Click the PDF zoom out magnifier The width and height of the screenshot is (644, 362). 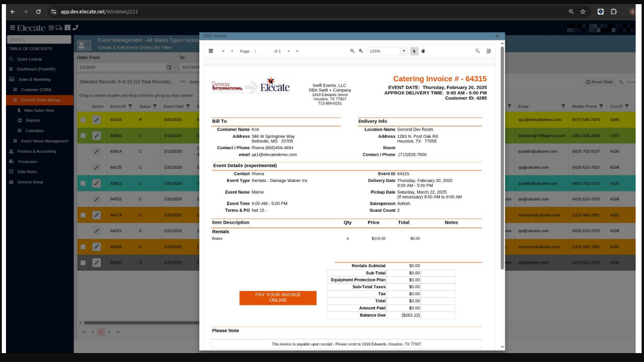[x=352, y=51]
